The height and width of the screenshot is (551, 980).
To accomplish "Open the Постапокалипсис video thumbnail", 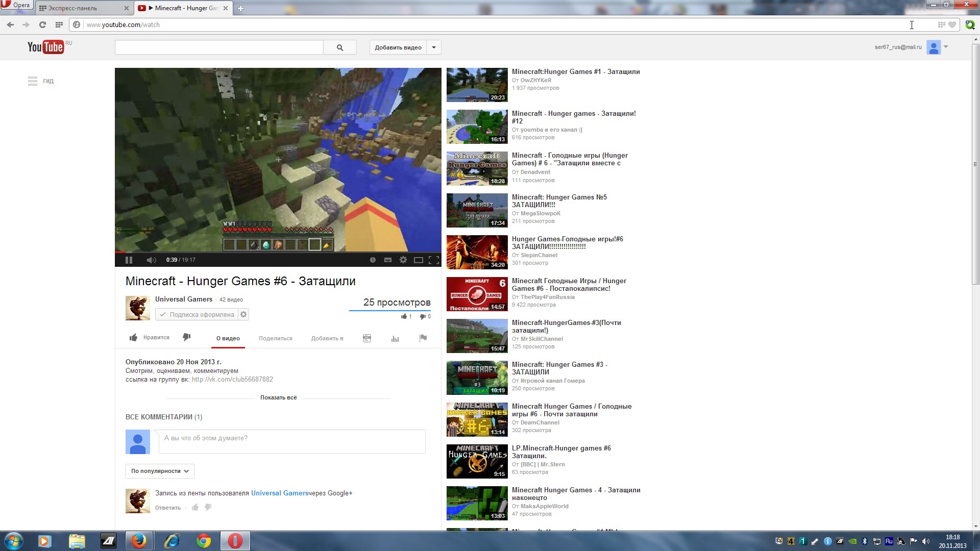I will pos(477,294).
